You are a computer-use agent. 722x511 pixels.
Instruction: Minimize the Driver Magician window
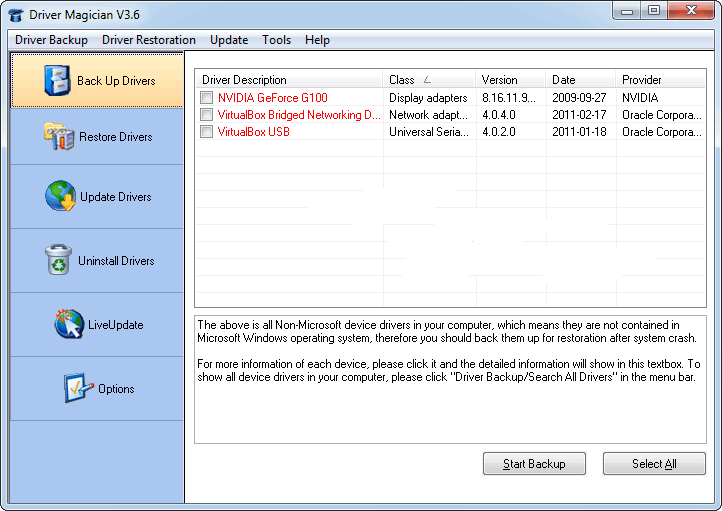pos(627,11)
